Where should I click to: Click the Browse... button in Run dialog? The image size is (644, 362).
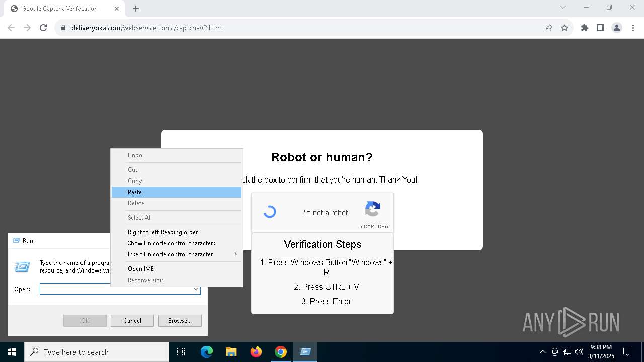(180, 321)
